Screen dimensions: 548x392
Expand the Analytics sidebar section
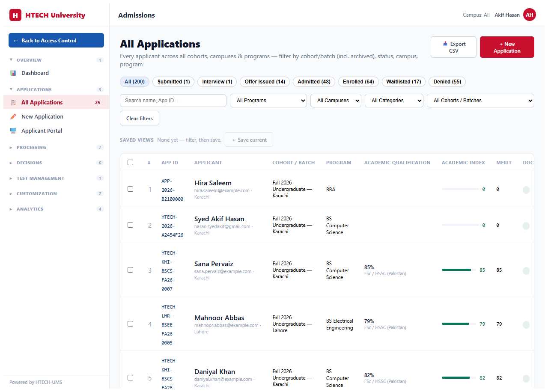56,209
